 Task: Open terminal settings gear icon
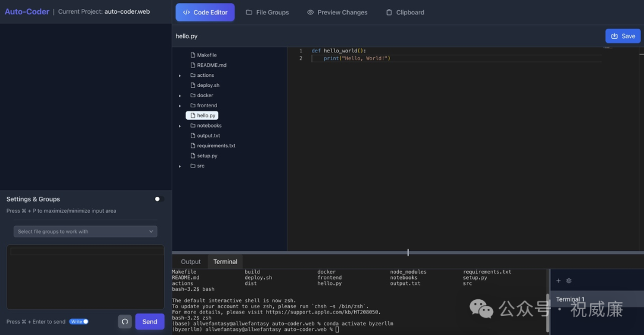(569, 281)
